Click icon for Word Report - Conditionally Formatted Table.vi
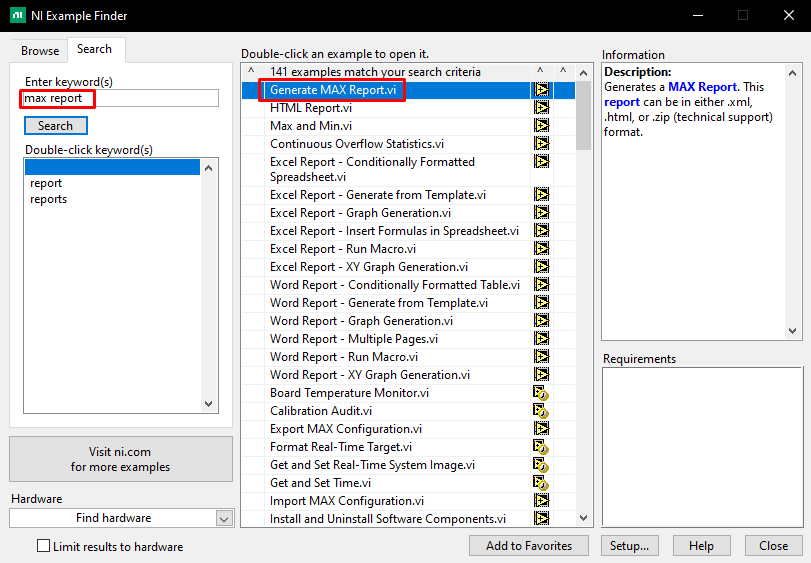The image size is (811, 563). click(x=542, y=285)
